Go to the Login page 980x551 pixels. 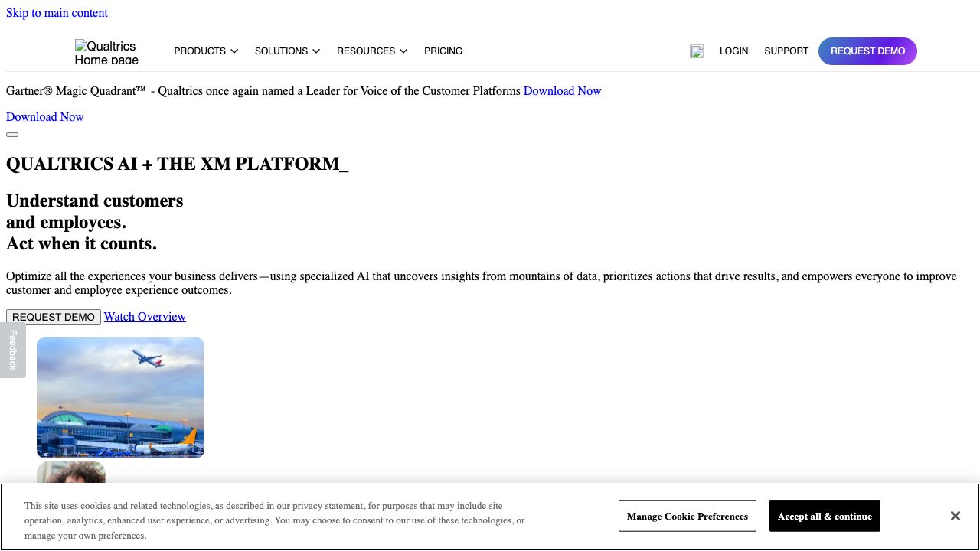[x=733, y=51]
